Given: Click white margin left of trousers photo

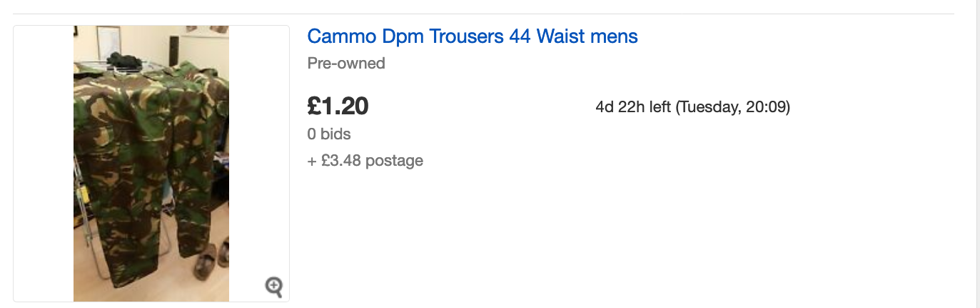Looking at the screenshot, I should [44, 164].
